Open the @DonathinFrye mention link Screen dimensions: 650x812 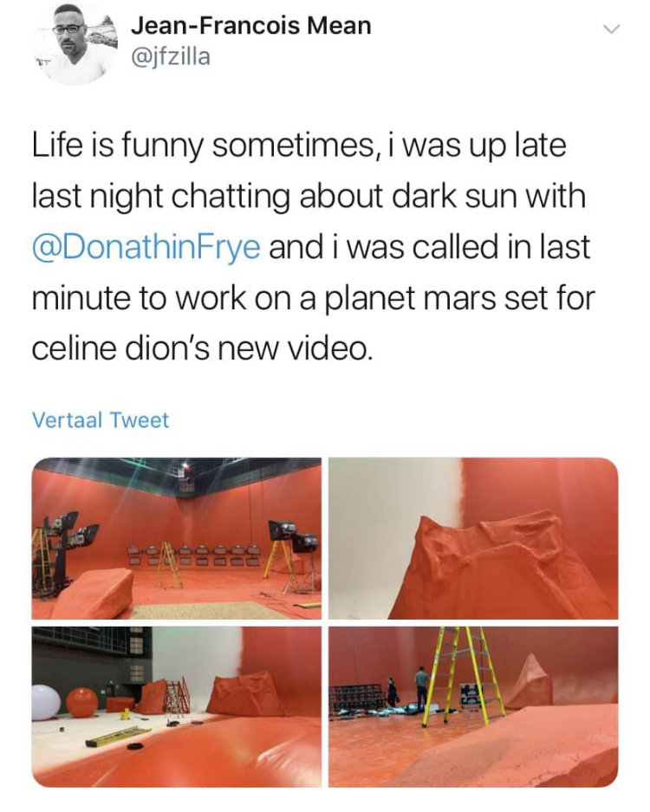(146, 247)
